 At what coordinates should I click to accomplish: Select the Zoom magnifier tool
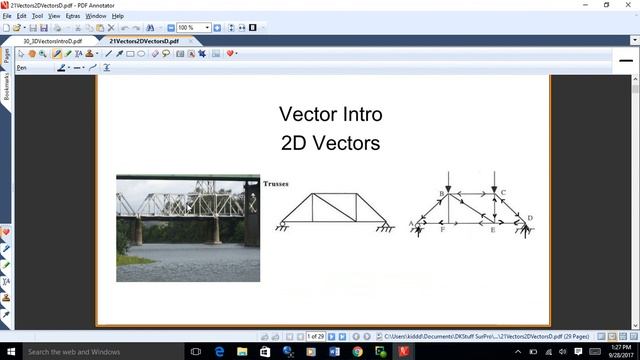tap(42, 53)
